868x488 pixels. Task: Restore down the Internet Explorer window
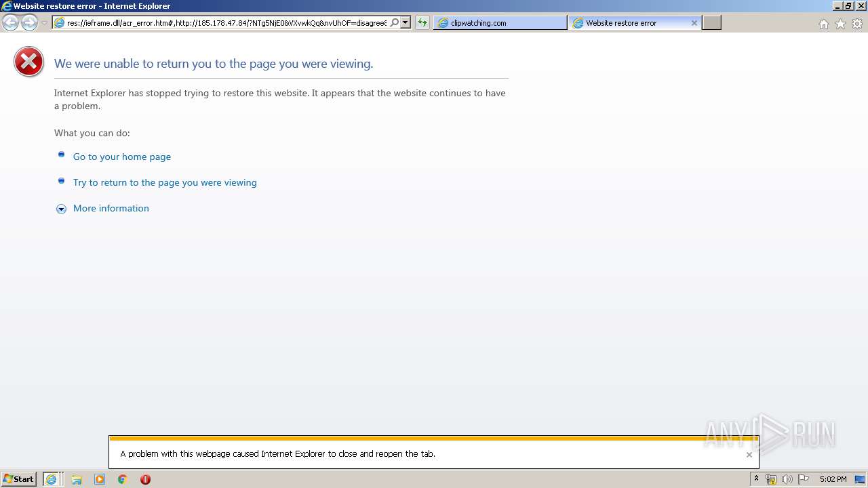tap(848, 6)
